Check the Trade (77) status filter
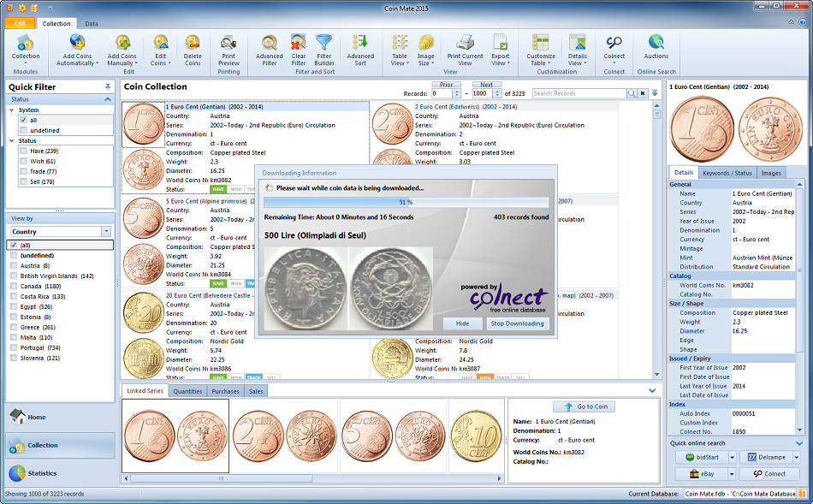This screenshot has width=813, height=504. click(23, 172)
